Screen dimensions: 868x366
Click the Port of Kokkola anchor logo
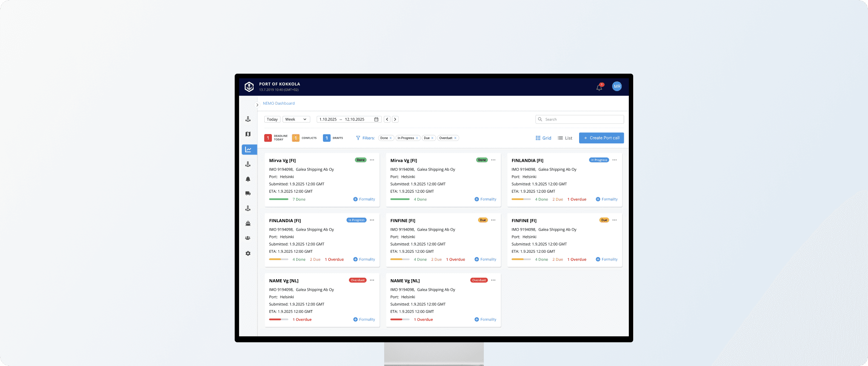249,87
